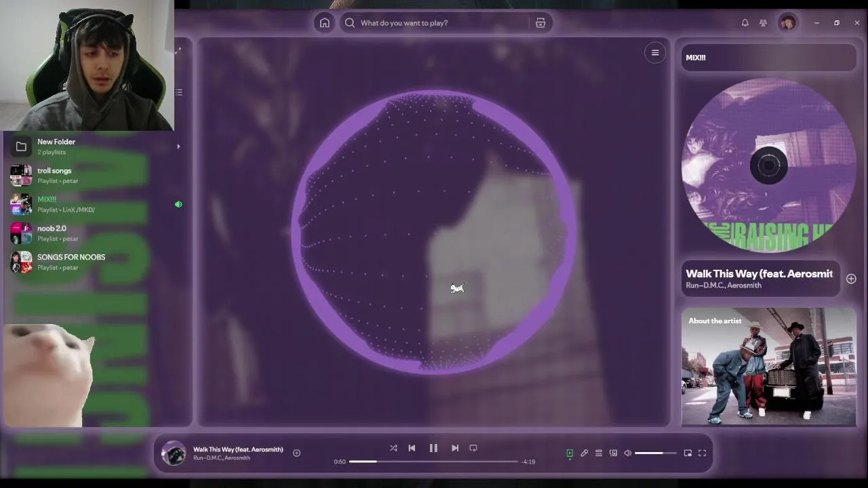The height and width of the screenshot is (488, 868).
Task: Open Run–D.M.C., Aerosmith artist link in sidebar
Action: point(724,285)
